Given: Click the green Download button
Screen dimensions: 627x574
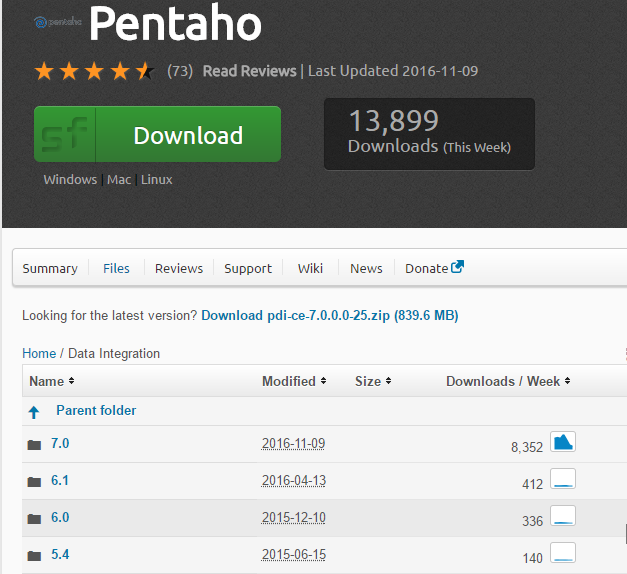Looking at the screenshot, I should click(158, 134).
